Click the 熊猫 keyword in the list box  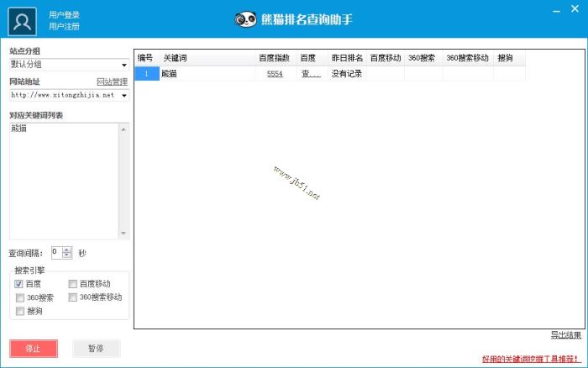click(x=18, y=129)
